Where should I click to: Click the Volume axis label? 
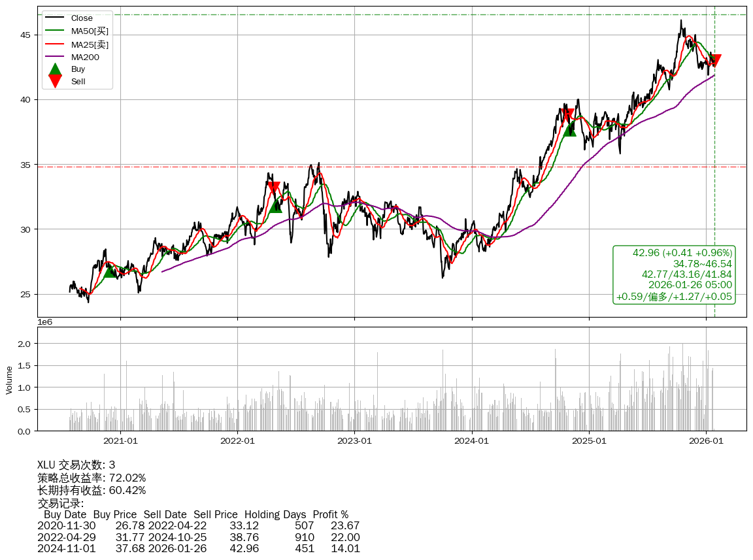point(9,380)
